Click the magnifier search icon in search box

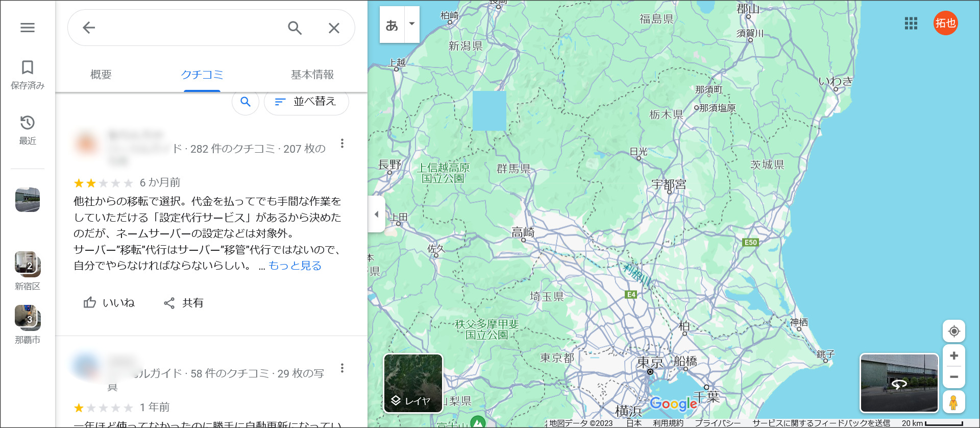click(x=295, y=28)
